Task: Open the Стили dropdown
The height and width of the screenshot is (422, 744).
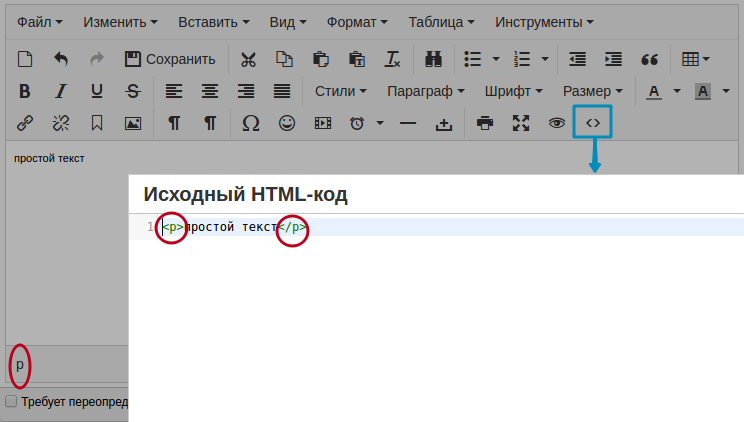Action: (341, 91)
